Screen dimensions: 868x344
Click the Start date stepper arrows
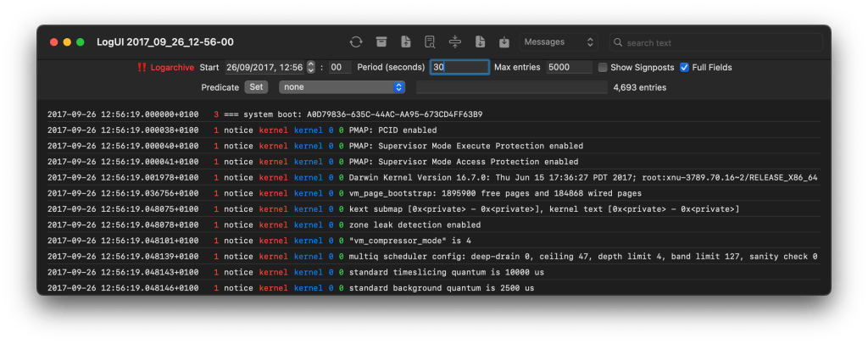[311, 67]
